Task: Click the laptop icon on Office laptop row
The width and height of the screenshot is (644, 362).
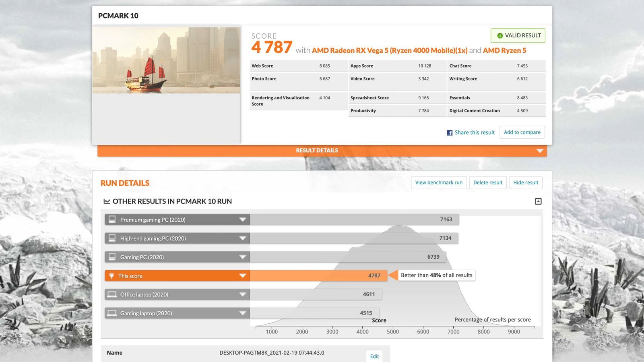Action: coord(112,294)
